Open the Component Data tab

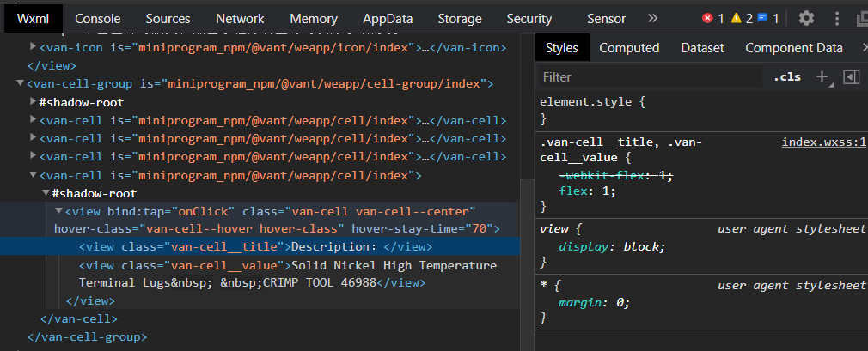(793, 48)
